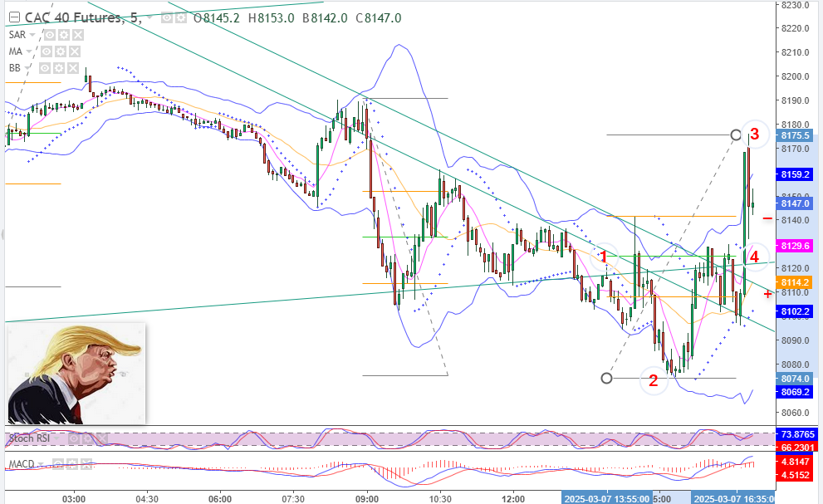Select wave label 2 near the low
This screenshot has height=504, width=823.
pos(654,380)
